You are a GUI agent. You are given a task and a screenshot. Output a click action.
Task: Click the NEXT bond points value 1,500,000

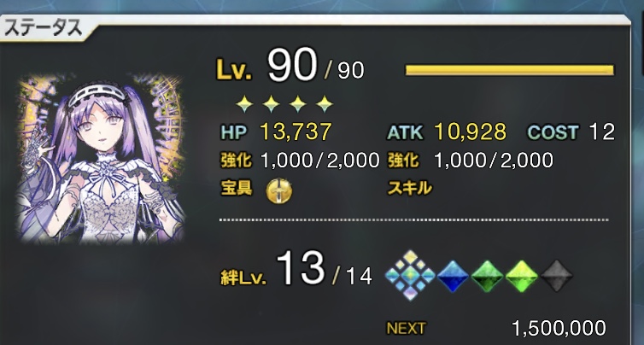pyautogui.click(x=559, y=328)
